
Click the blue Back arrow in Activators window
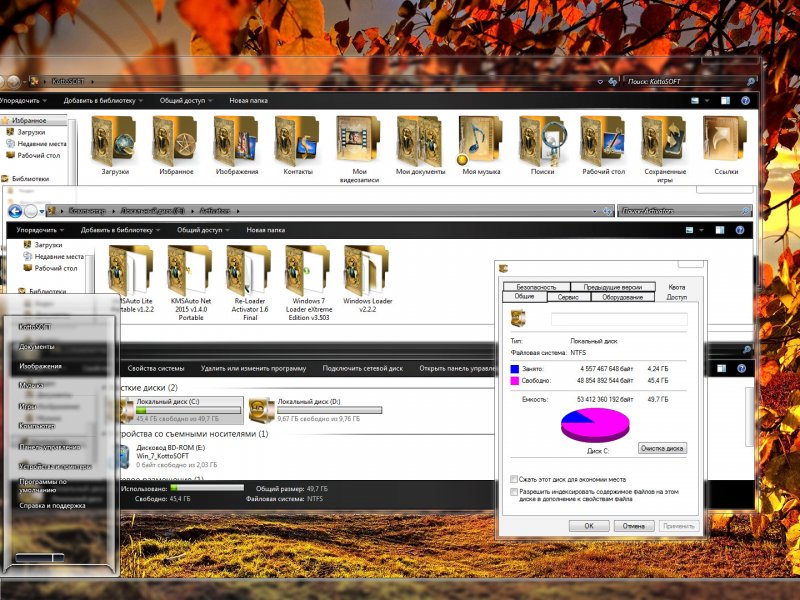coord(15,211)
